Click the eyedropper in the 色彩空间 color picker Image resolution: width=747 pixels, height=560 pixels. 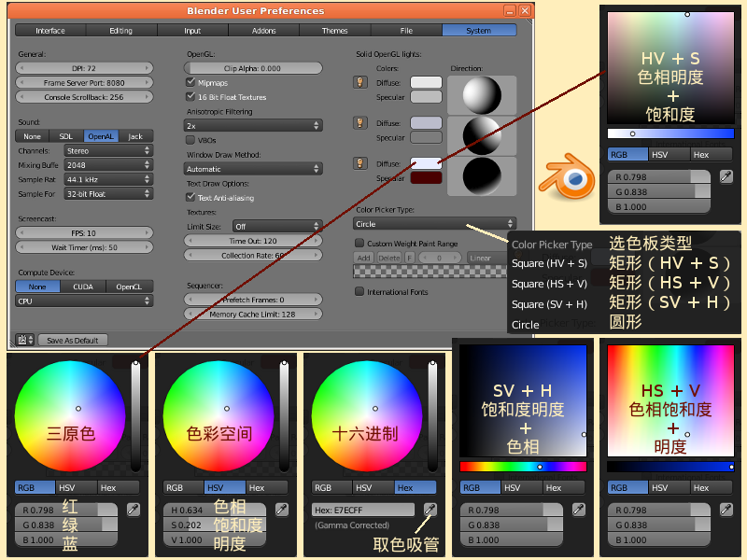(x=282, y=510)
